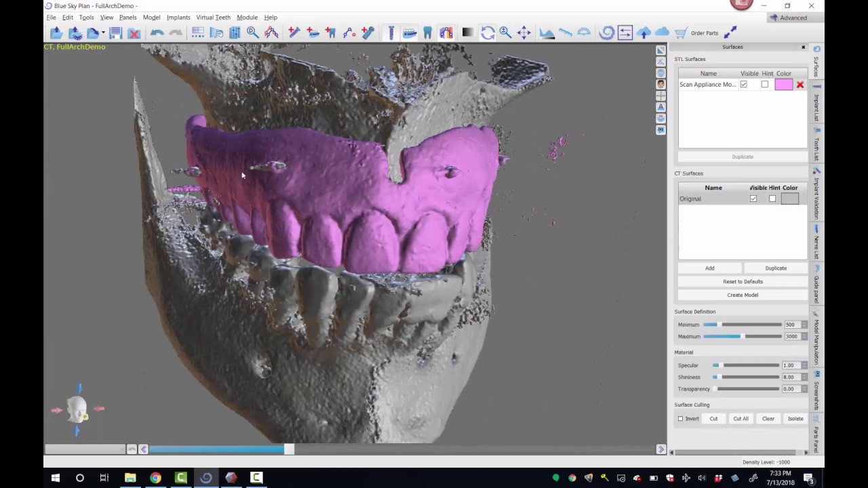The height and width of the screenshot is (488, 868).
Task: Open the Module menu
Action: coord(247,18)
